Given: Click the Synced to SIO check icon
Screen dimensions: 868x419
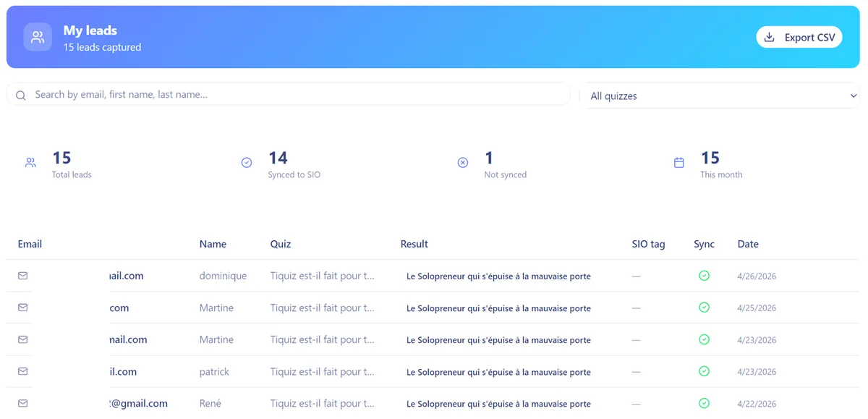Looking at the screenshot, I should tap(247, 163).
